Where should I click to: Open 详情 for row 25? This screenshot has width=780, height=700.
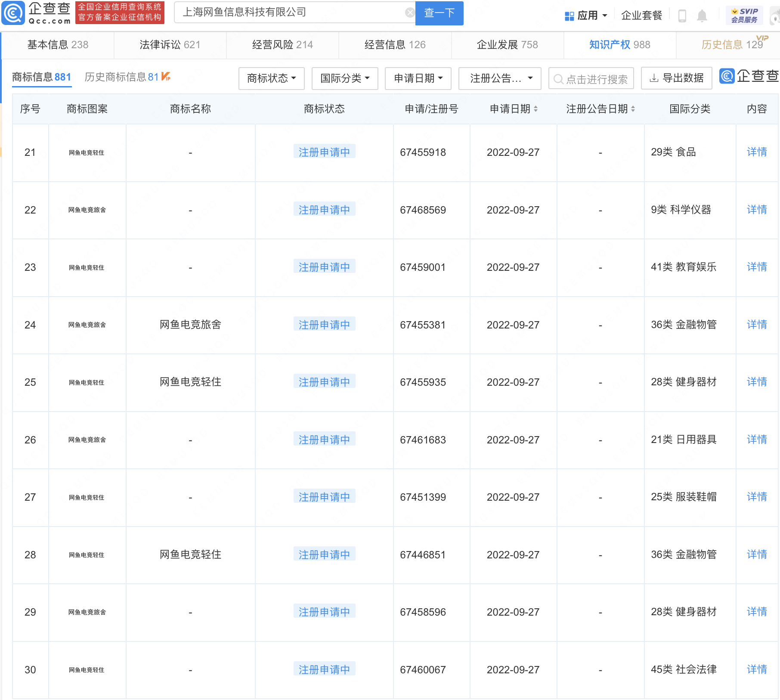coord(757,382)
